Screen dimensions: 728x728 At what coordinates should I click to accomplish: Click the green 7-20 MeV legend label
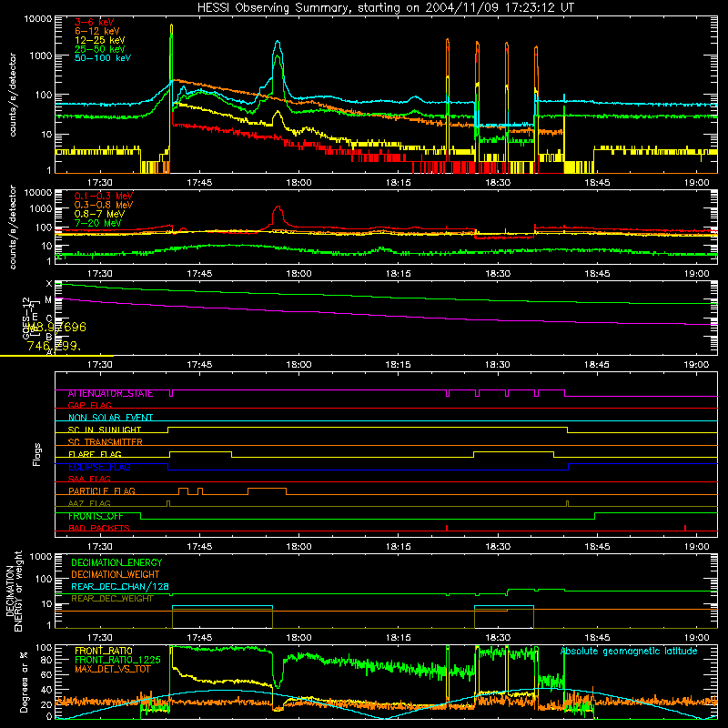point(98,223)
